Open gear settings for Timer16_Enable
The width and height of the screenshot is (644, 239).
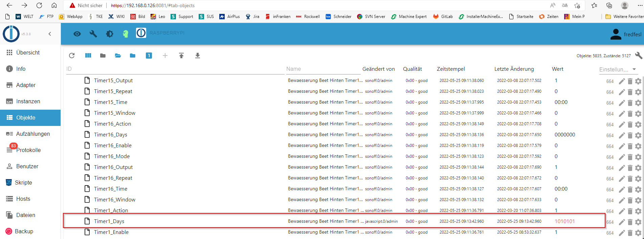tap(638, 146)
